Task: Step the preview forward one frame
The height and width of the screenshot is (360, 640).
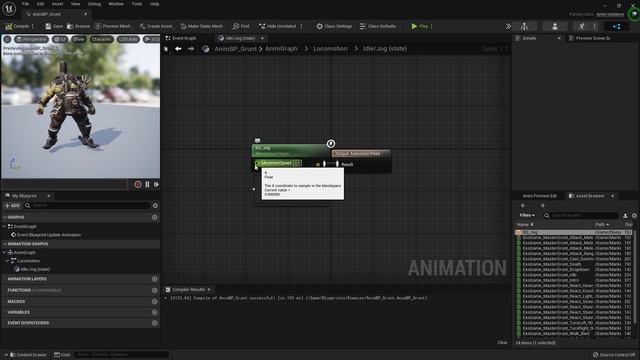Action: pyautogui.click(x=156, y=184)
